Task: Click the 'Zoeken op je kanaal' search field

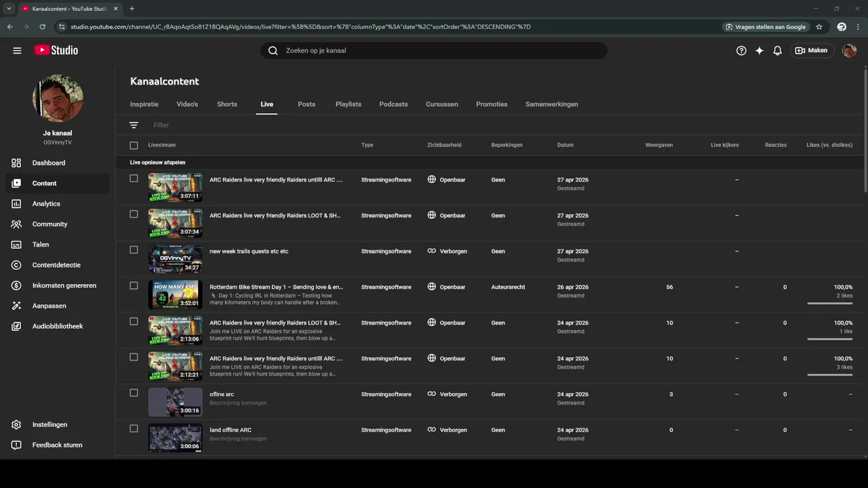Action: coord(434,50)
